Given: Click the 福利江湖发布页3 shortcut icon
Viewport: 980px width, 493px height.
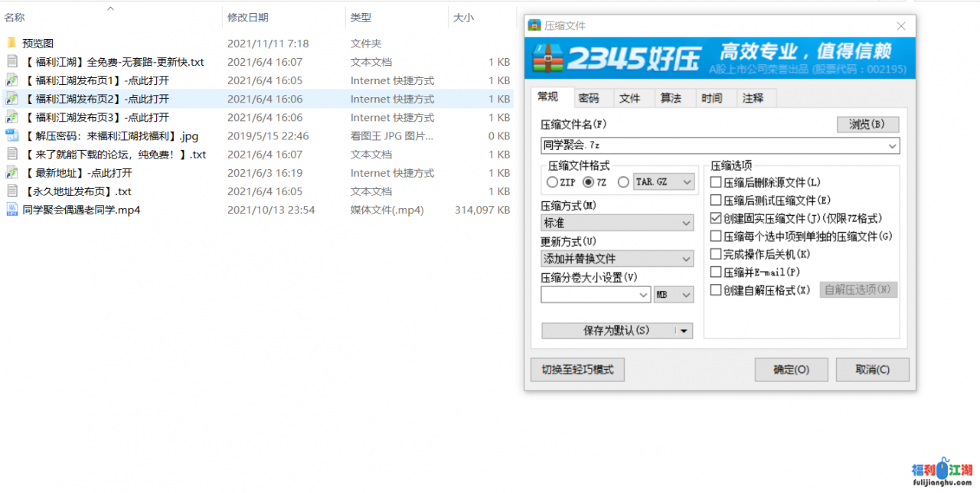Looking at the screenshot, I should click(11, 117).
